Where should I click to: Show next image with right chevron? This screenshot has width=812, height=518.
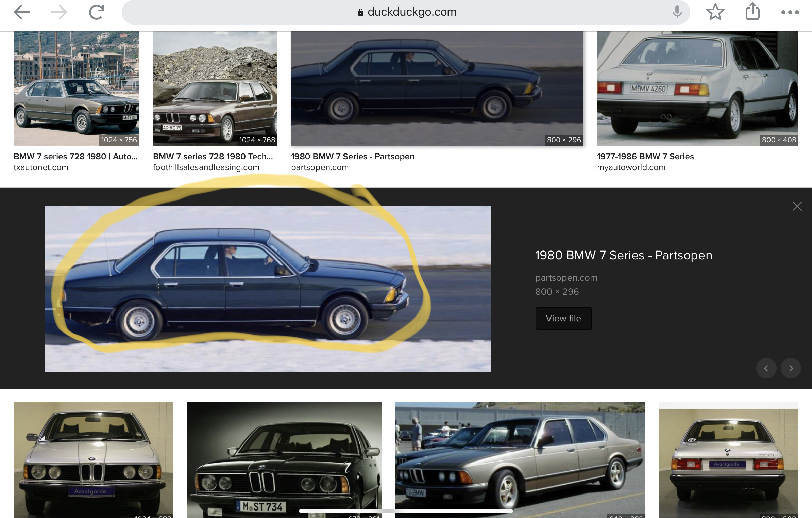[x=791, y=368]
